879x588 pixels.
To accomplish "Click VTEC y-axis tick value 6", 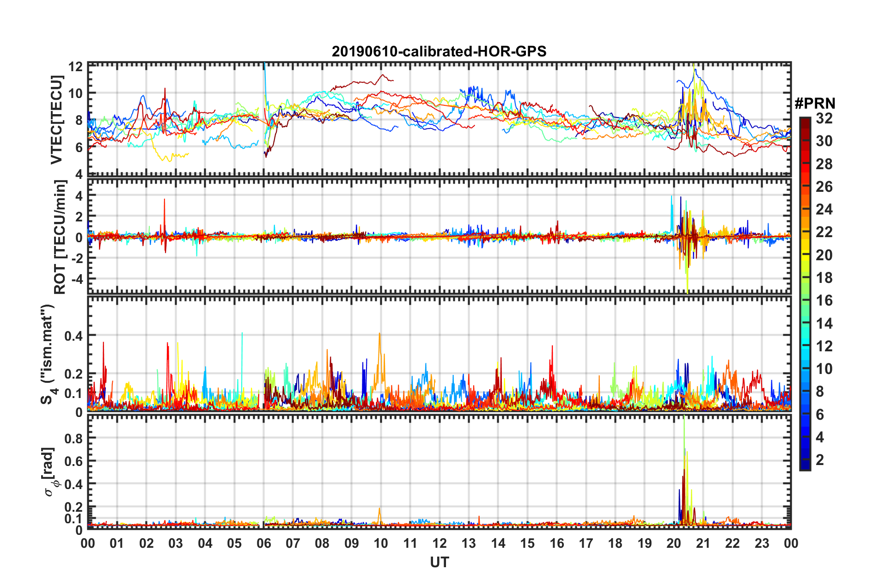I will 79,147.
